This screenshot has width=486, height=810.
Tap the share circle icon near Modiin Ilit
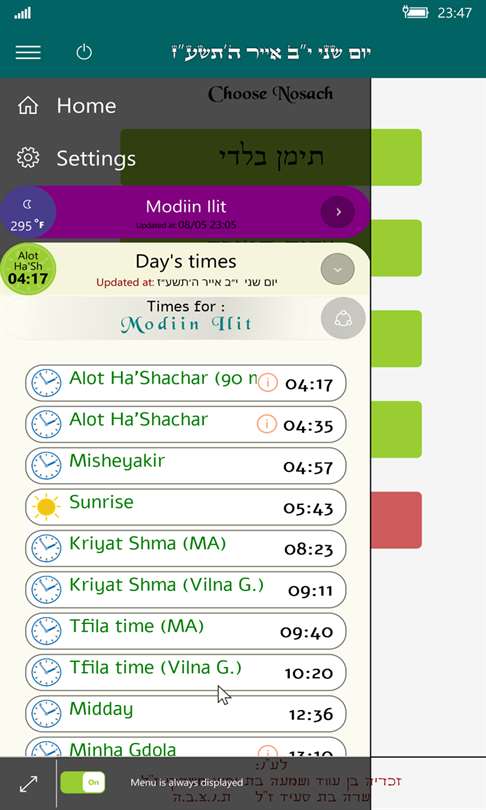[343, 319]
